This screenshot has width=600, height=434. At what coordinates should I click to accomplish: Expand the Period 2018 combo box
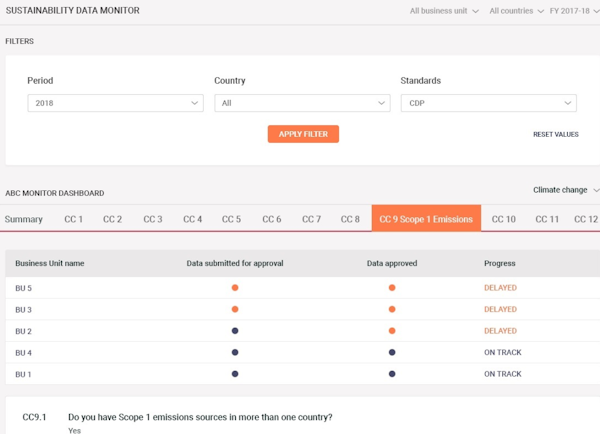point(116,103)
